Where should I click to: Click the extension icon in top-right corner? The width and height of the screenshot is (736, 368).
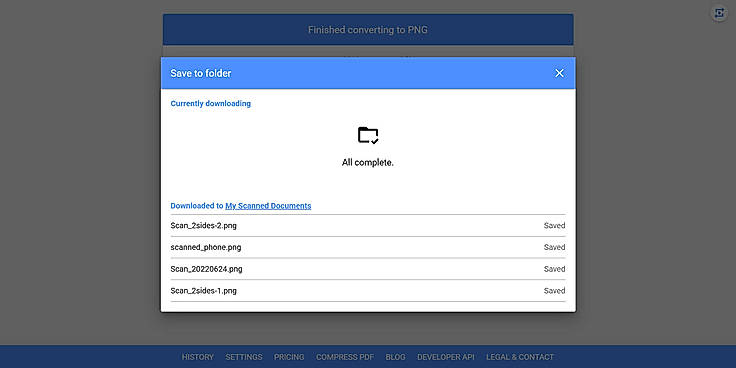719,13
